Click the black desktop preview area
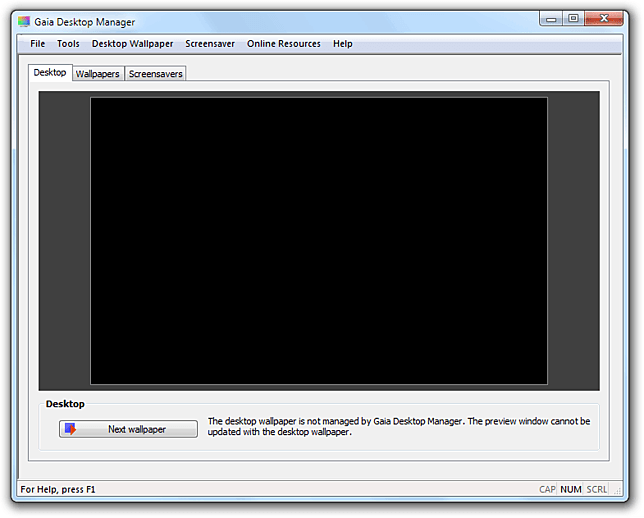This screenshot has width=644, height=518. tap(319, 240)
